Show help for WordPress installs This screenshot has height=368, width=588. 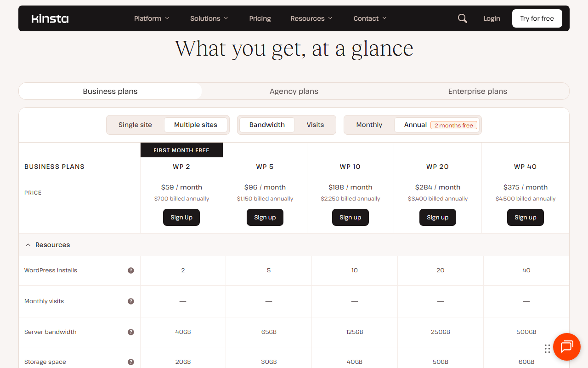pyautogui.click(x=131, y=270)
